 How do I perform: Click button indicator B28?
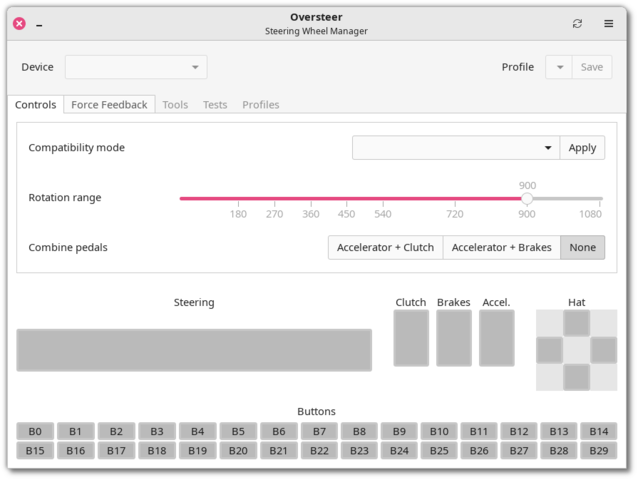(x=559, y=451)
